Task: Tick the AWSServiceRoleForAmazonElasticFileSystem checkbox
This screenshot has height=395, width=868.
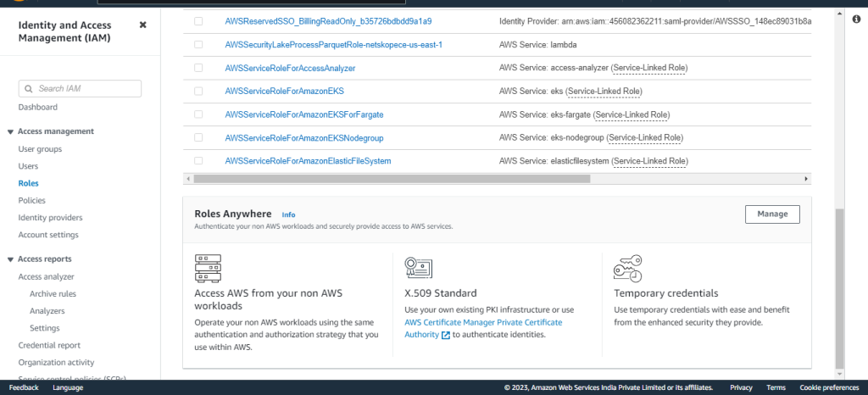Action: pyautogui.click(x=198, y=160)
